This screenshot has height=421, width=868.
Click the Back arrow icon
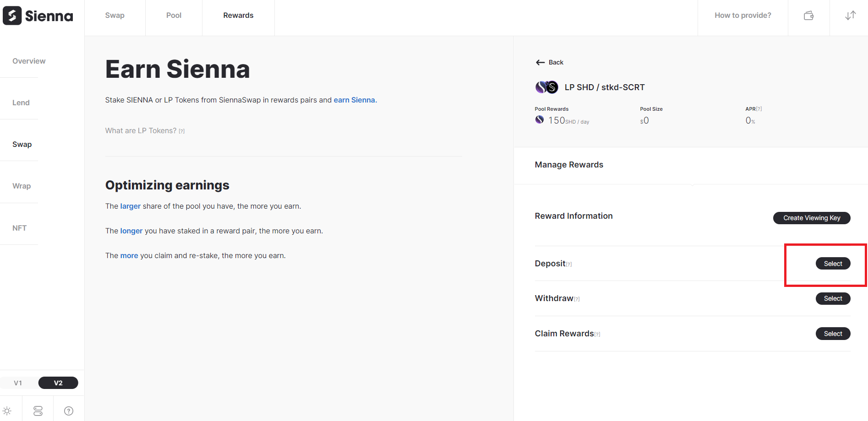tap(540, 62)
